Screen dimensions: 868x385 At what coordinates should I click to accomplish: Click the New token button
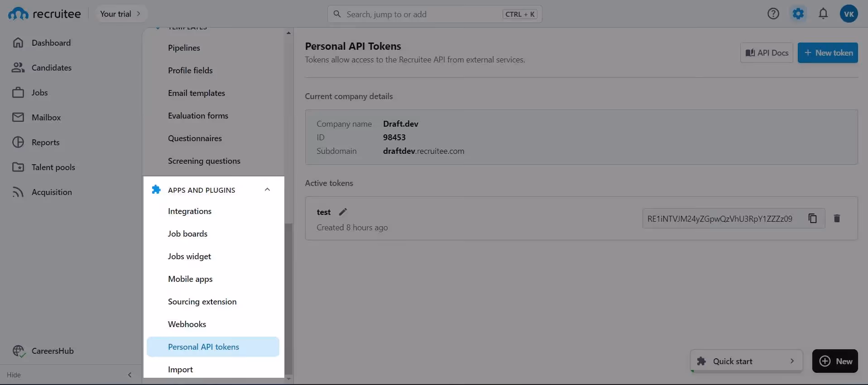point(828,52)
